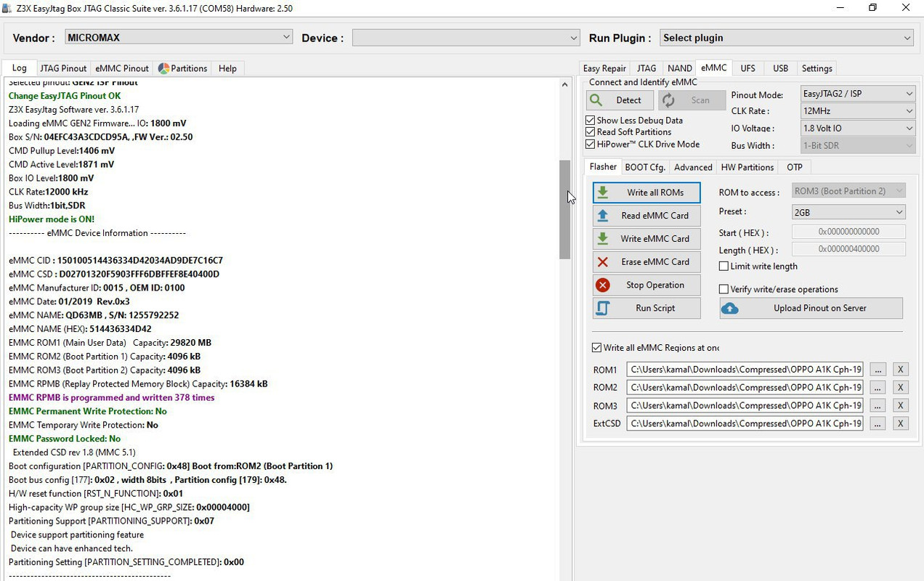Screen dimensions: 924x581
Task: Click 'EMMC RPMB is programmed and written 378 times'
Action: 111,397
